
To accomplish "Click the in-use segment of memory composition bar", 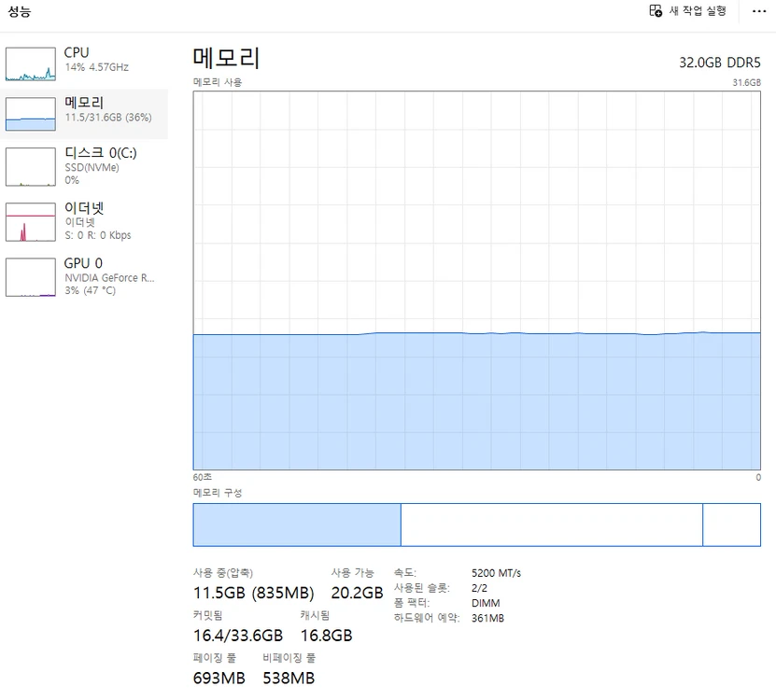I will pos(297,525).
